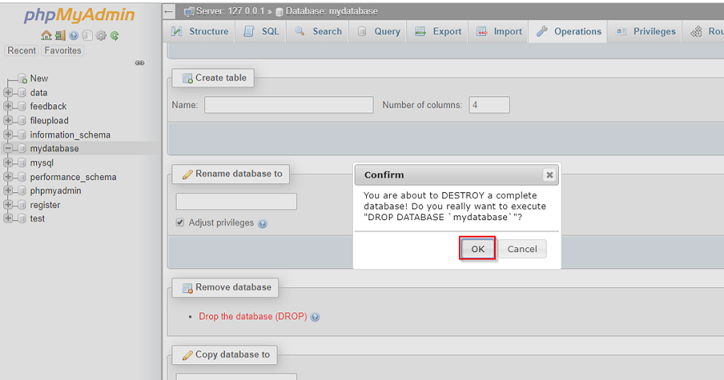Viewport: 724px width, 380px height.
Task: Go to the Query tab
Action: point(378,31)
